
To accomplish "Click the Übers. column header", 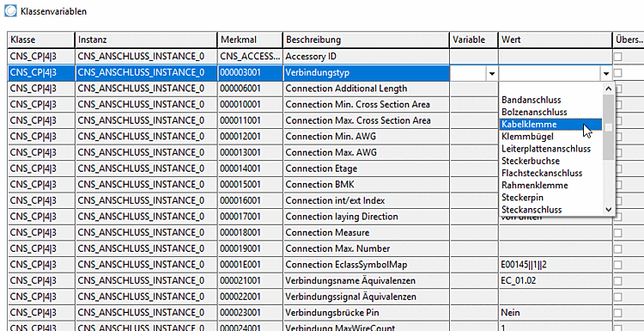I will tap(629, 40).
